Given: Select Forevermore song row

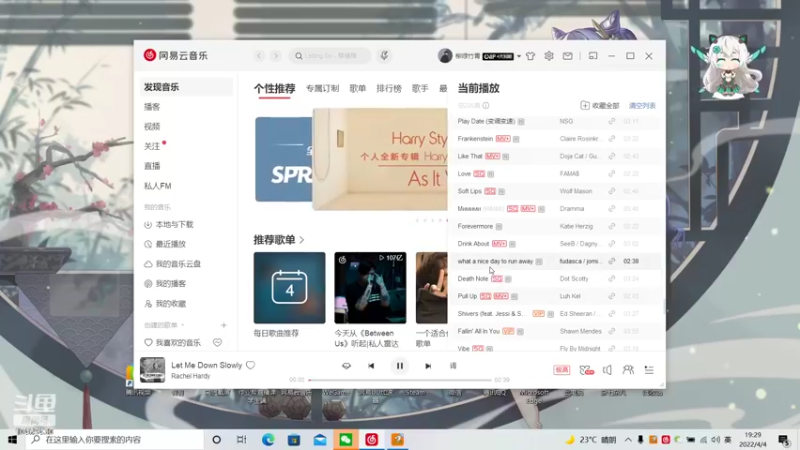Looking at the screenshot, I should 556,226.
